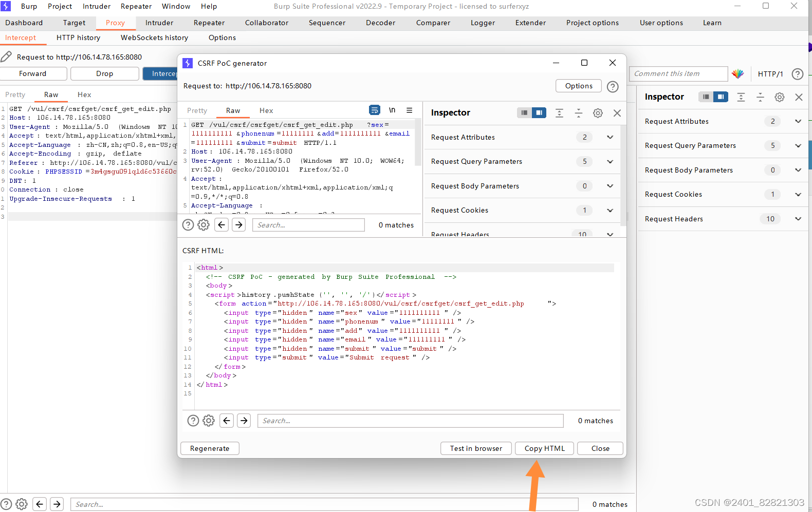Click previous match arrow in bottom main search
Screen dimensions: 812x512
(40, 504)
